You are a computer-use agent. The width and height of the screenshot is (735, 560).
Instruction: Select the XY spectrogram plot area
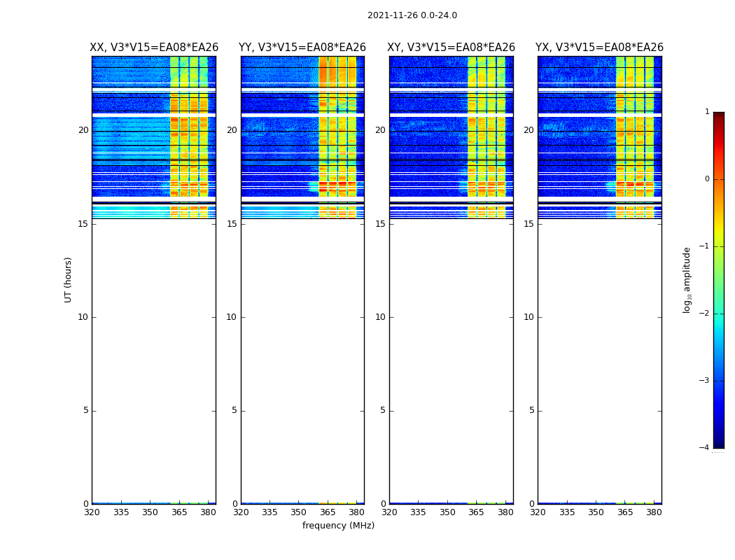coord(451,280)
